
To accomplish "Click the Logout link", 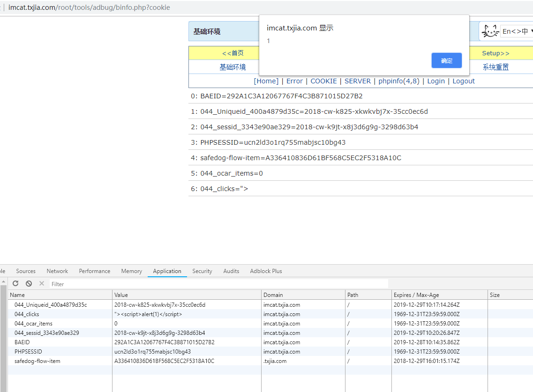I will (463, 81).
